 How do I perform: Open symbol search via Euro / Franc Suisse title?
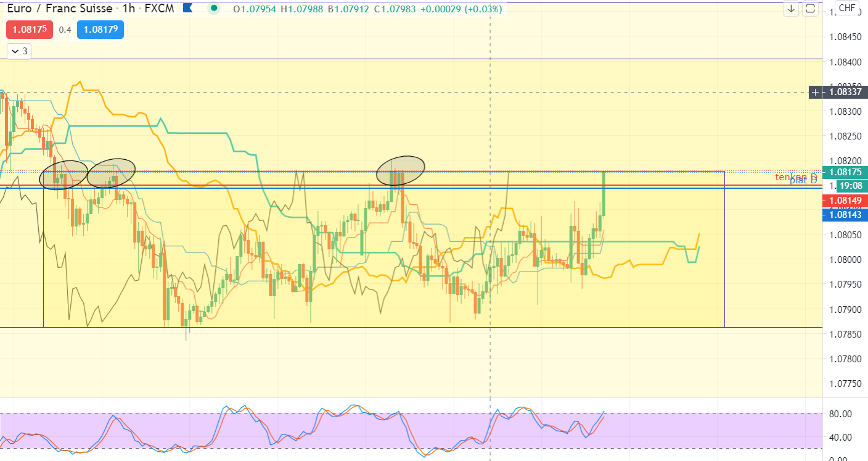pos(60,9)
